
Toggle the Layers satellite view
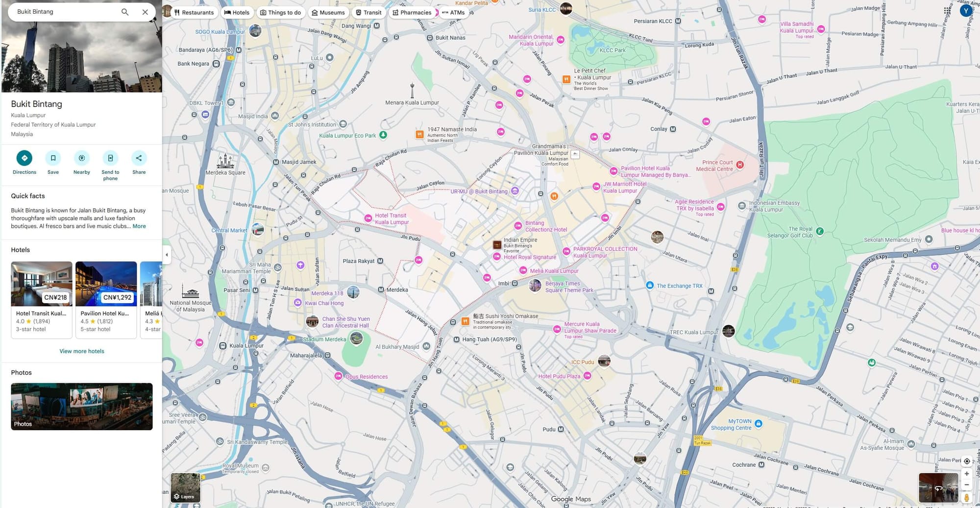coord(185,487)
